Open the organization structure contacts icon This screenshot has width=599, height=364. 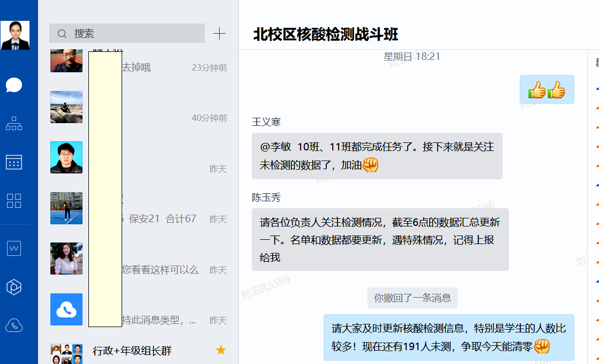pyautogui.click(x=14, y=124)
